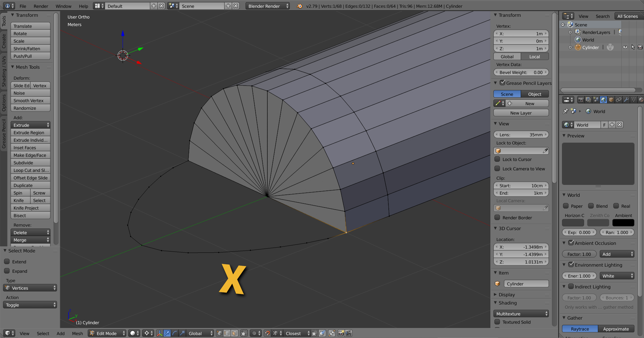
Task: Disable the Ambient Occlusion checkbox
Action: 571,243
